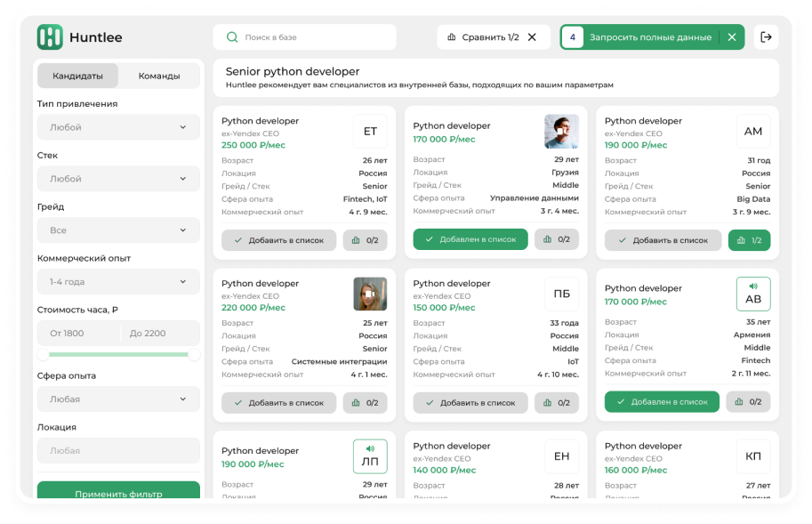The width and height of the screenshot is (812, 524).
Task: Click Запросить полные данные button
Action: (x=650, y=37)
